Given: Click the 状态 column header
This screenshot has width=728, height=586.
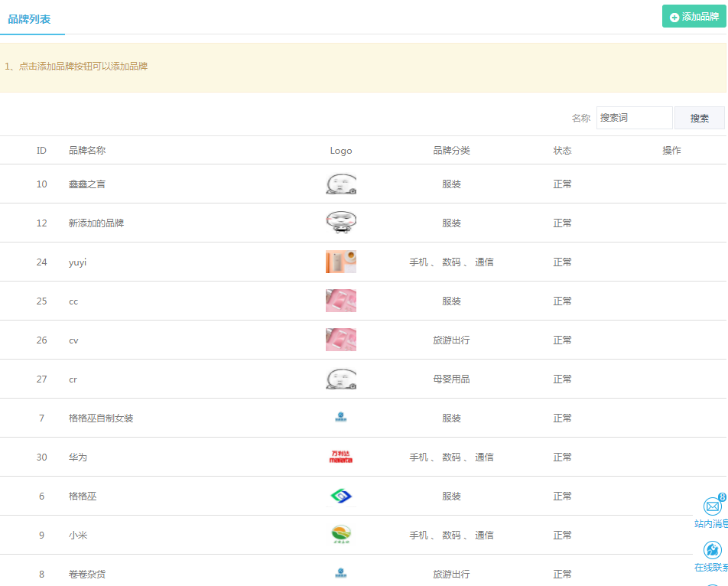Looking at the screenshot, I should click(562, 151).
